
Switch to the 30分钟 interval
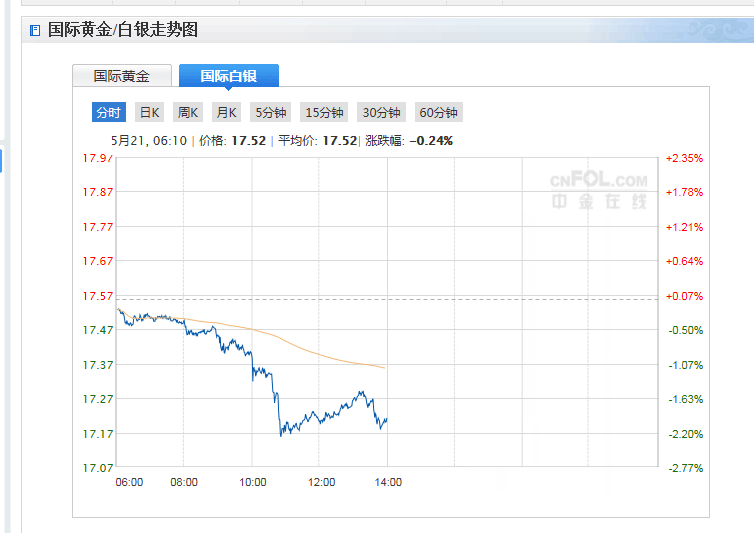[381, 112]
